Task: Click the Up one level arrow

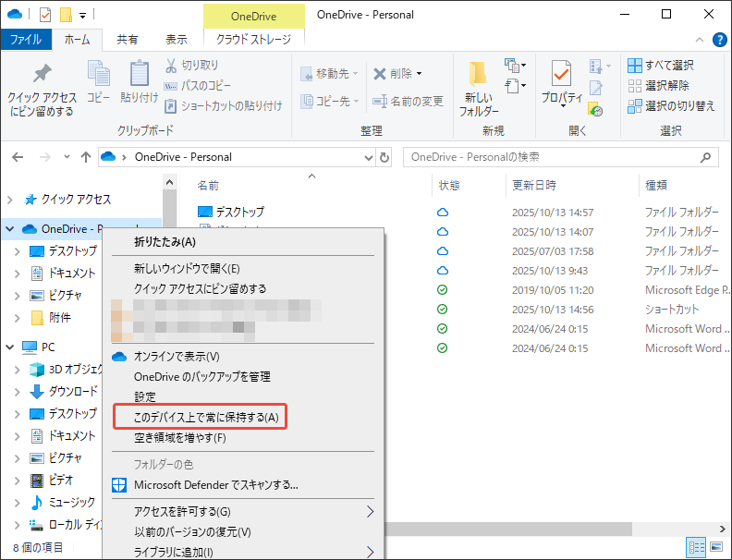Action: pyautogui.click(x=85, y=157)
